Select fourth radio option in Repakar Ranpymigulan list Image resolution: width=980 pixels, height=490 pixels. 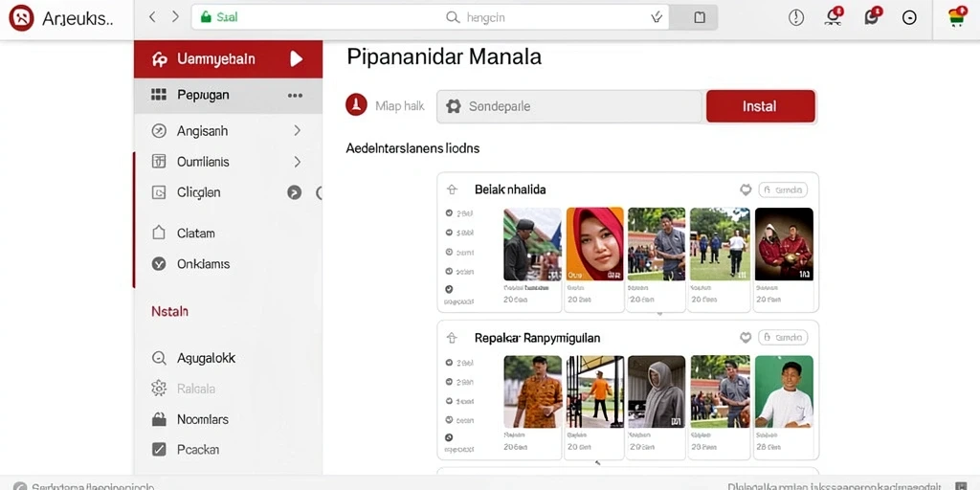[449, 420]
